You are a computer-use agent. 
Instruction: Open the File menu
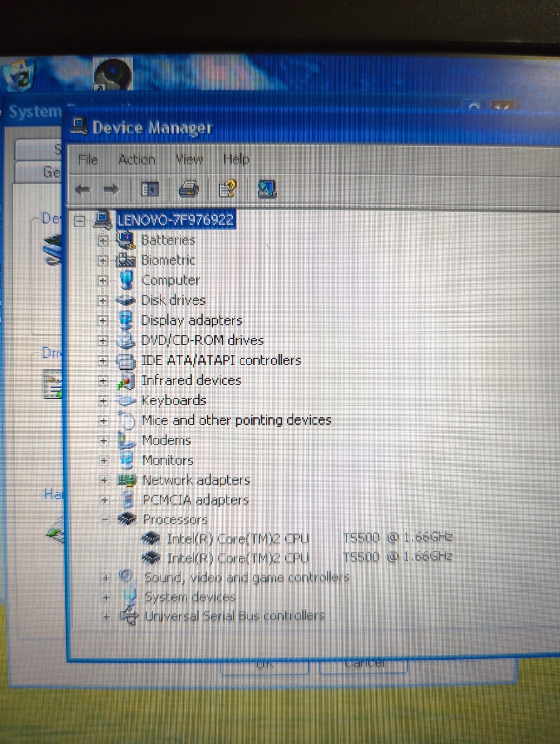pyautogui.click(x=88, y=159)
